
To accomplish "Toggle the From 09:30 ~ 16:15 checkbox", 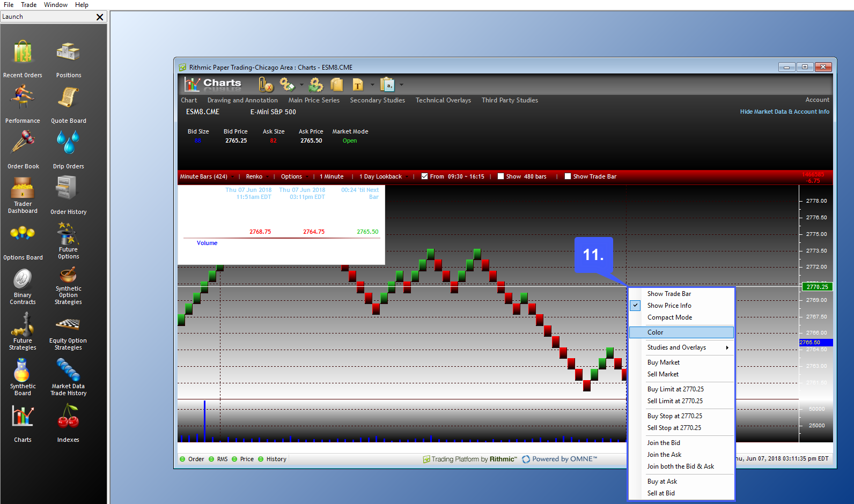I will point(425,176).
